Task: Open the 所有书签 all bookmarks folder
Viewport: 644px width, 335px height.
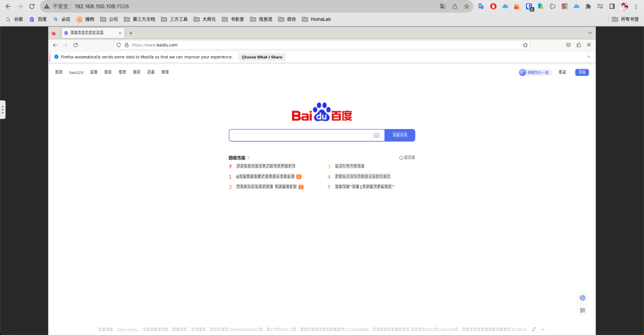Action: [626, 19]
